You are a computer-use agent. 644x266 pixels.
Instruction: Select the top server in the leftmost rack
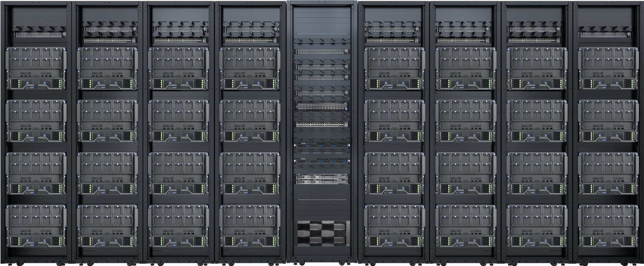pyautogui.click(x=36, y=68)
